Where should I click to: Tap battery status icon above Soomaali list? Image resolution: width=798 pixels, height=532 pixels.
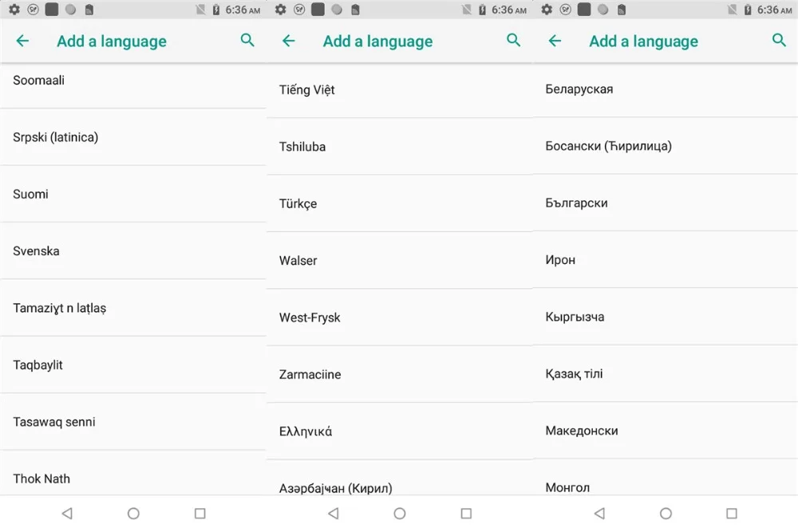click(x=215, y=10)
